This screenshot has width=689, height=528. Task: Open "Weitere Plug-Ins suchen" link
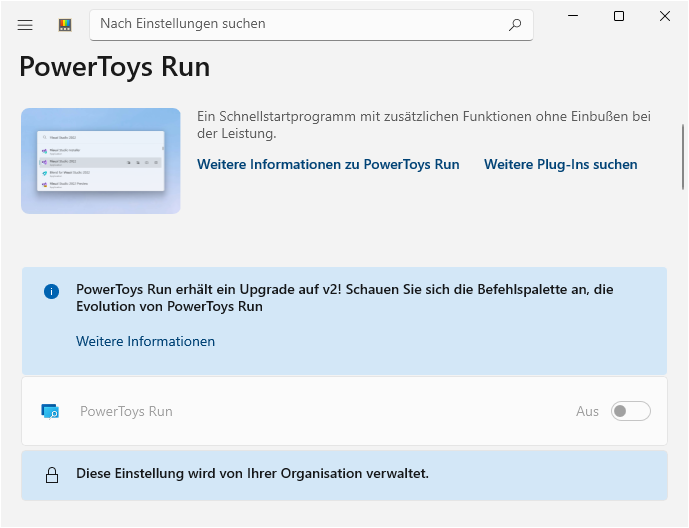click(560, 164)
